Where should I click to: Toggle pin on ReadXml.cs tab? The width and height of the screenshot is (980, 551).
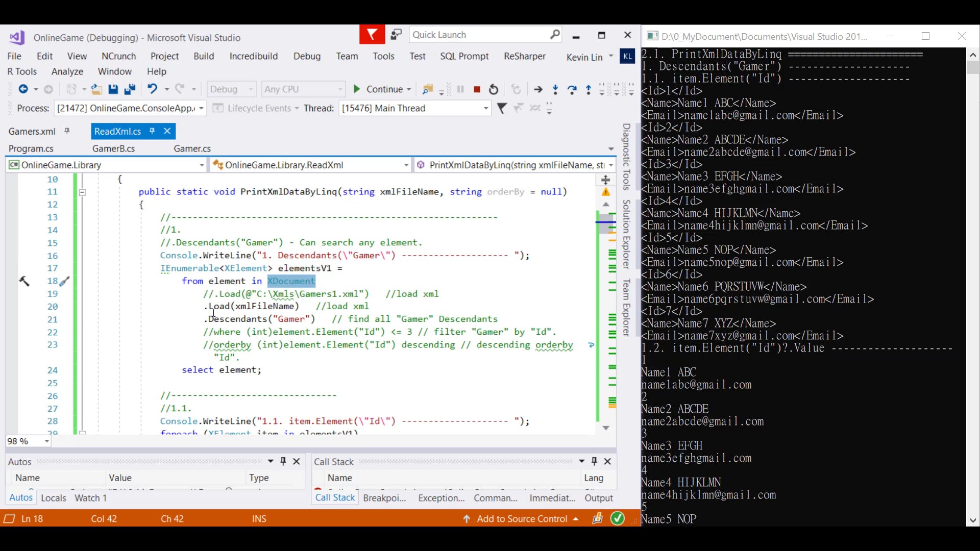(152, 131)
